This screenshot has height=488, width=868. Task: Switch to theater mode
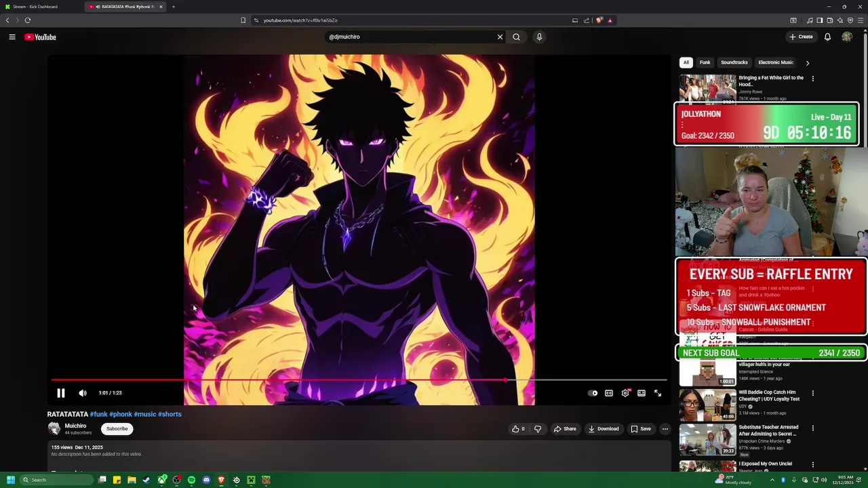pos(642,393)
